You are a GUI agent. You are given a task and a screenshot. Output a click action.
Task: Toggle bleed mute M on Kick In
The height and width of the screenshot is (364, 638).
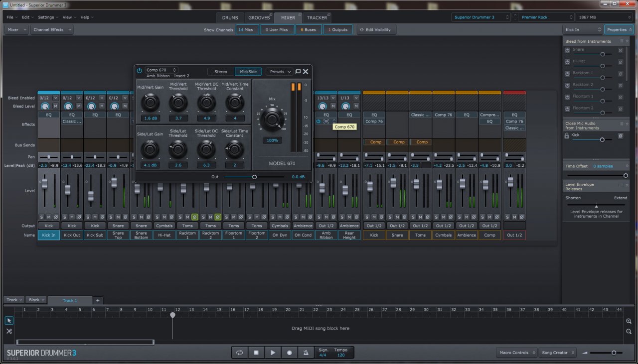tap(55, 106)
